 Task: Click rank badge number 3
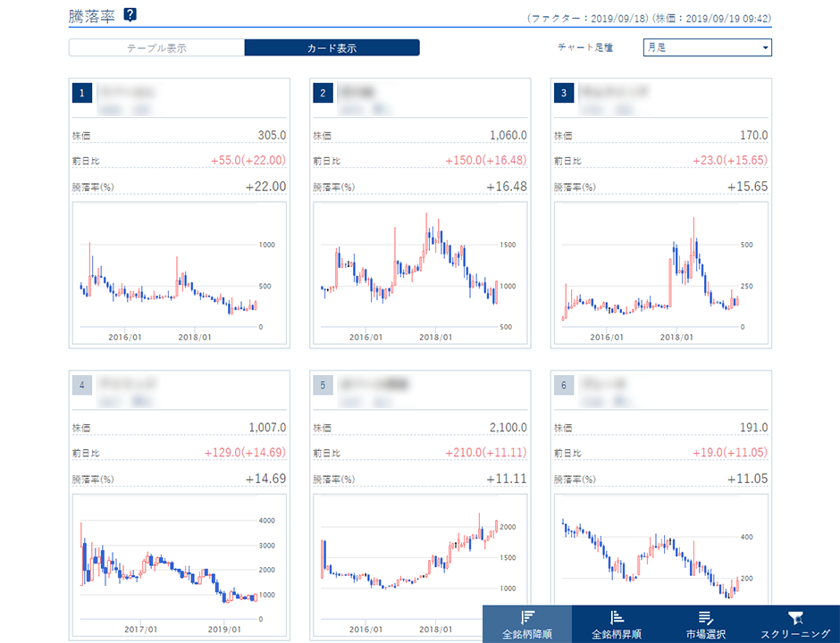pos(563,93)
